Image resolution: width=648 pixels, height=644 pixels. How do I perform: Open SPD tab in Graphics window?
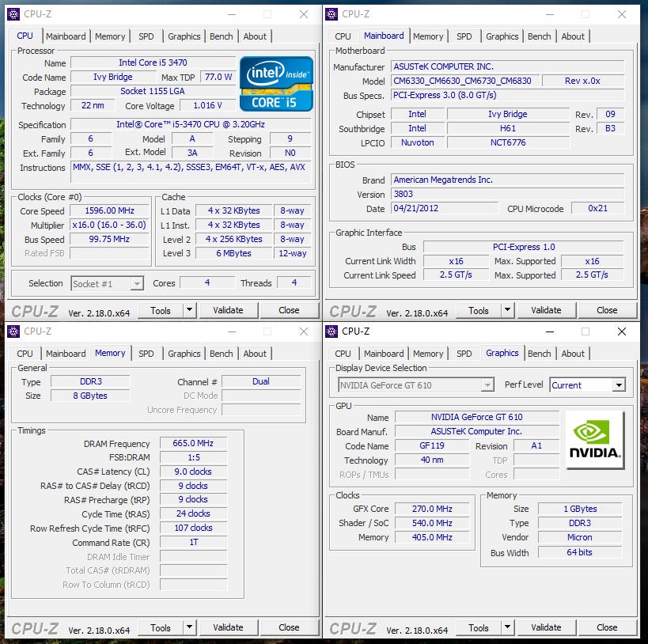point(464,354)
